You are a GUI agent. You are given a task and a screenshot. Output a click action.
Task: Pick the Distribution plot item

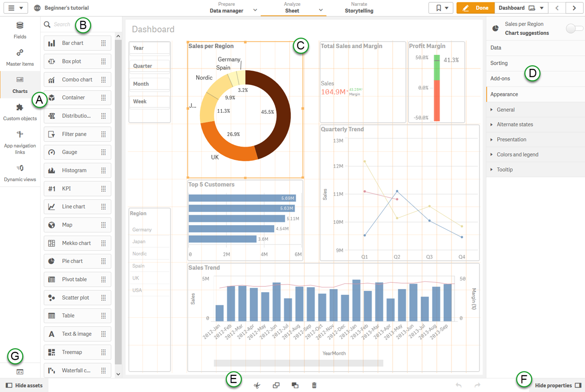77,116
